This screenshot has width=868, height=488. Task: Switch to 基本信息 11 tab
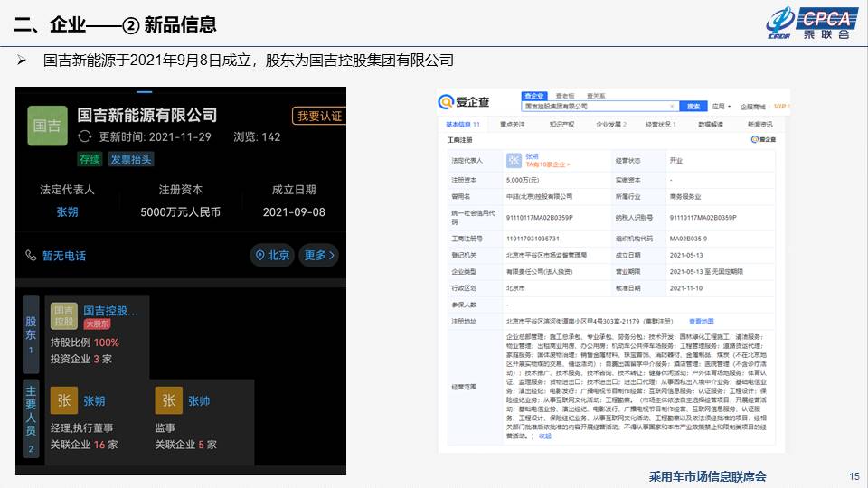(x=463, y=124)
